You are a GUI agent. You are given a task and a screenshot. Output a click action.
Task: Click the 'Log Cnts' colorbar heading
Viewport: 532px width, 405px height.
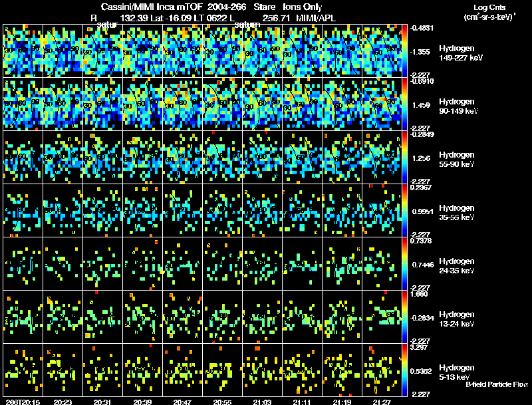point(489,7)
